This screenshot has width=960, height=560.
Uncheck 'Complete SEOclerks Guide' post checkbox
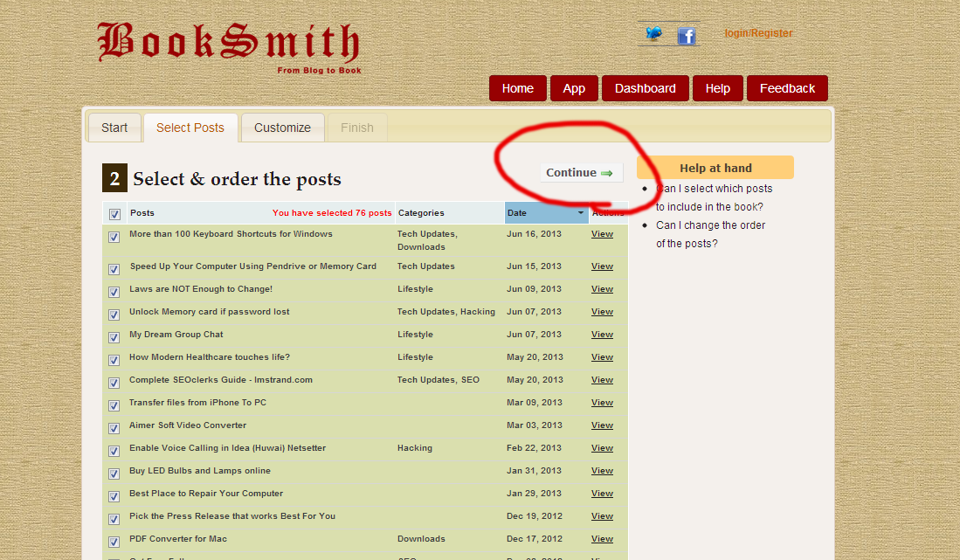pyautogui.click(x=114, y=383)
